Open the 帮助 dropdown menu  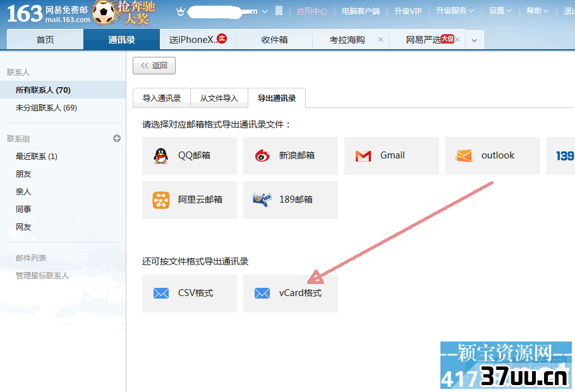coord(537,11)
